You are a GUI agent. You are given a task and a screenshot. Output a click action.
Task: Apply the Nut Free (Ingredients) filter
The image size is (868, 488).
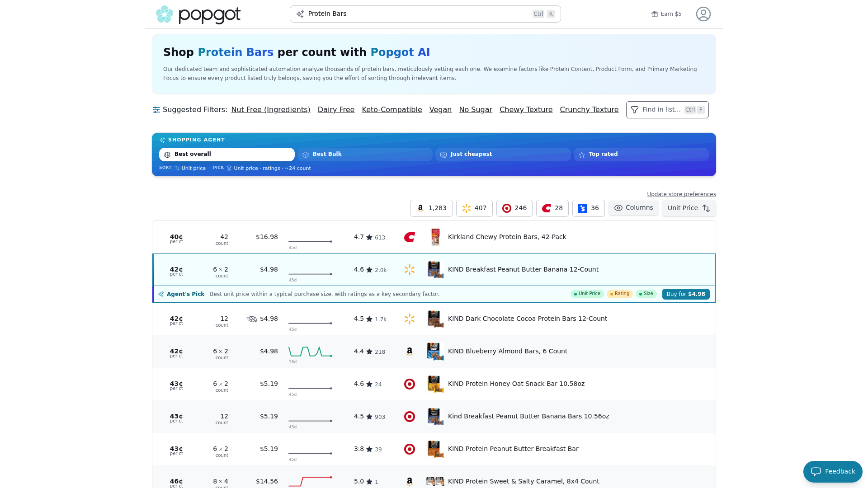(271, 110)
